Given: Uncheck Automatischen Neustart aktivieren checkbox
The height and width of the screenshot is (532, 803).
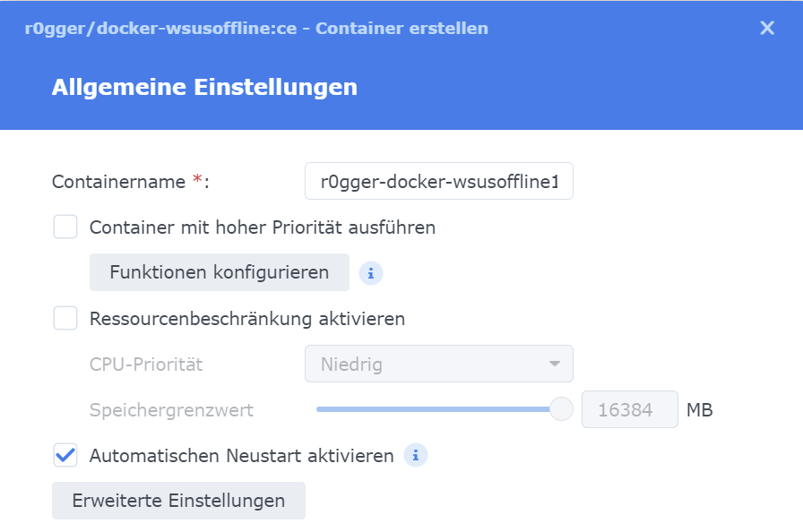Looking at the screenshot, I should (x=65, y=455).
